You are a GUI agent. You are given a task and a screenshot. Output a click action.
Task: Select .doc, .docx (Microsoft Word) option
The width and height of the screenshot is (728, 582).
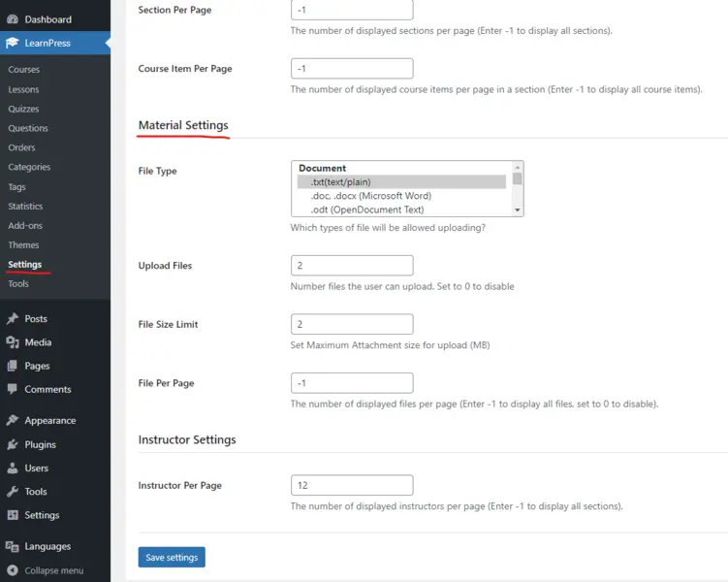coord(401,196)
